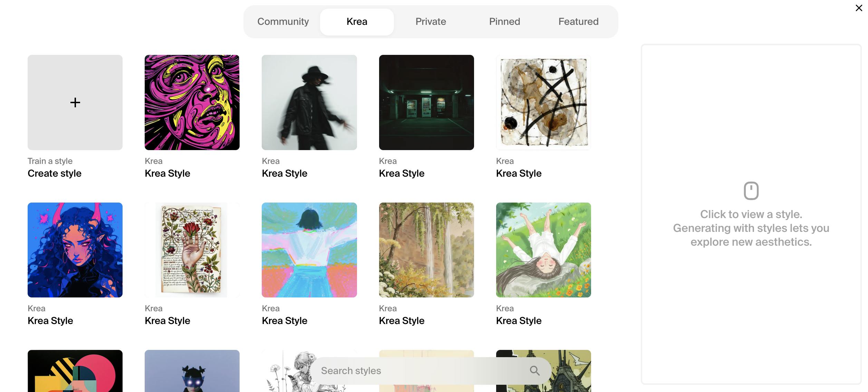
Task: Show the Featured tab
Action: pos(578,22)
